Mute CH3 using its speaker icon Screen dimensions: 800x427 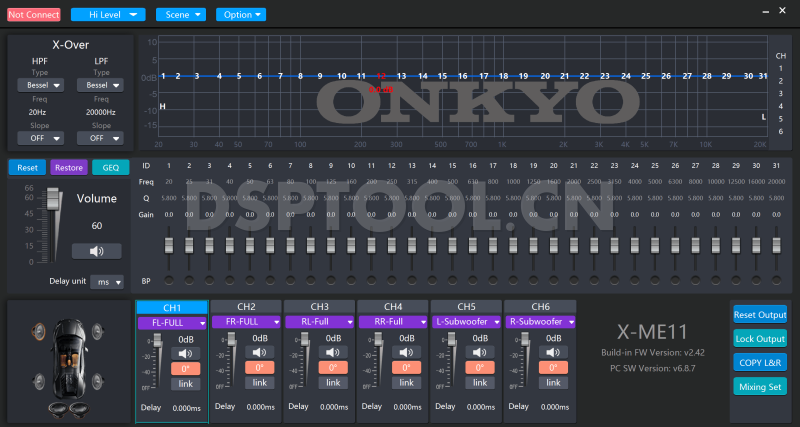tap(331, 353)
